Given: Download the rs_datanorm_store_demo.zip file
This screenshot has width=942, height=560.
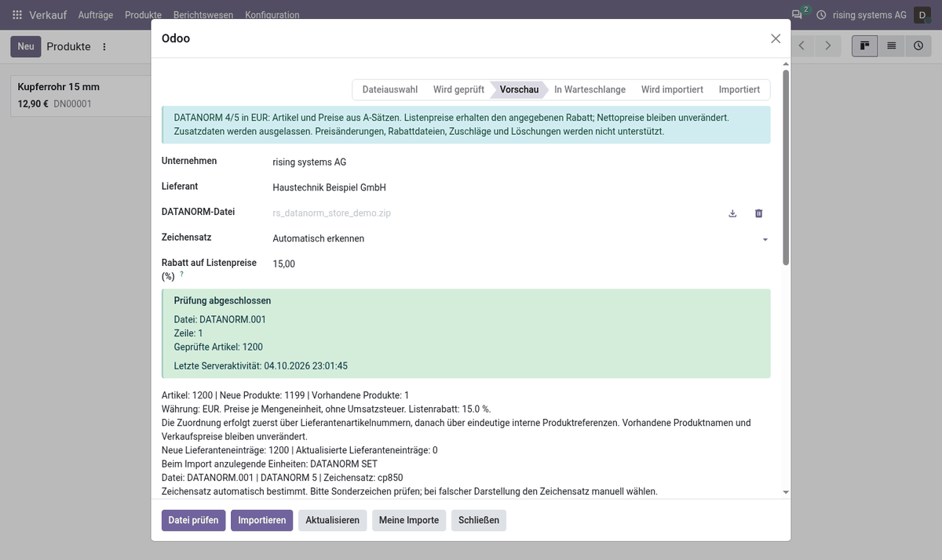Looking at the screenshot, I should [x=732, y=213].
